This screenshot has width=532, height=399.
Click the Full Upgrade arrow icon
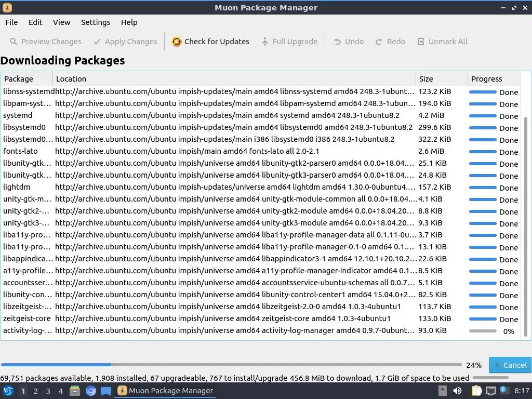click(264, 42)
